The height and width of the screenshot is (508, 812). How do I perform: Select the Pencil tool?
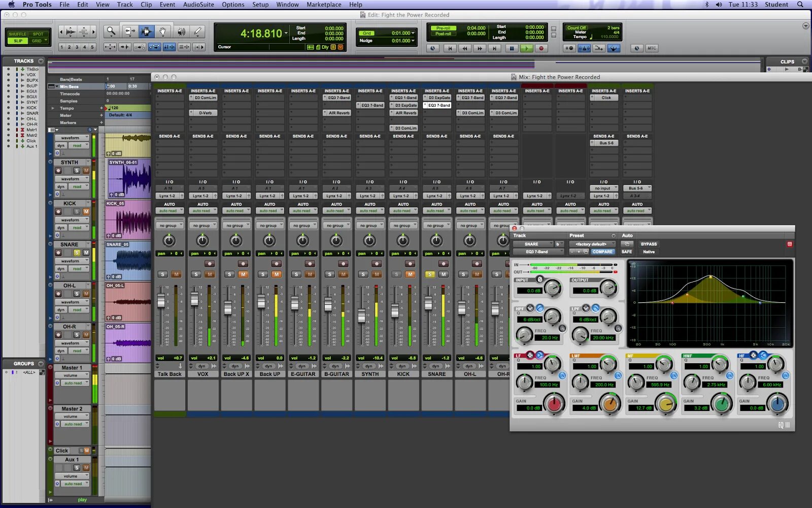click(x=198, y=30)
